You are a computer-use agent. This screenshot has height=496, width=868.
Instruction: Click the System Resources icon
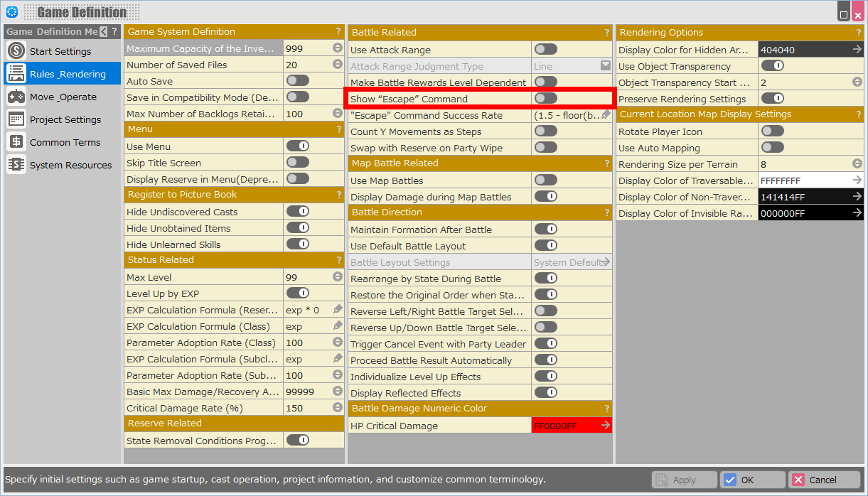(16, 165)
